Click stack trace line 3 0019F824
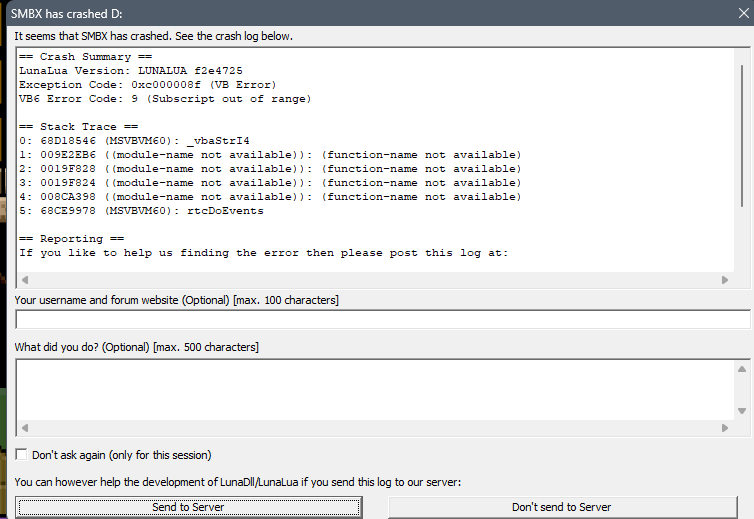The image size is (754, 519). tap(270, 182)
